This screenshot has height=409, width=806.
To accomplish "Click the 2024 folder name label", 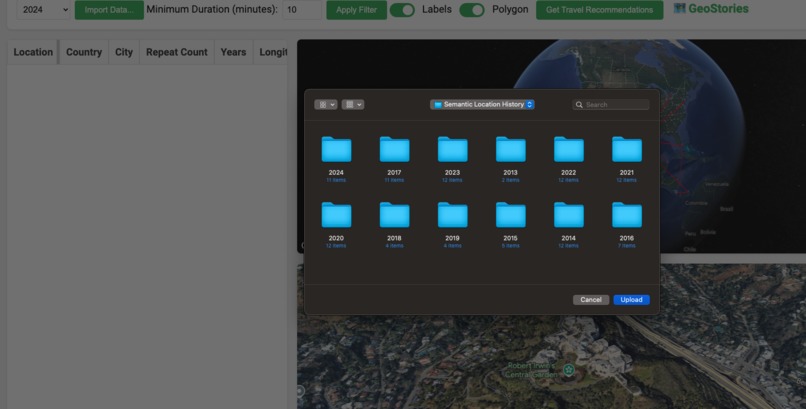I will coord(336,173).
